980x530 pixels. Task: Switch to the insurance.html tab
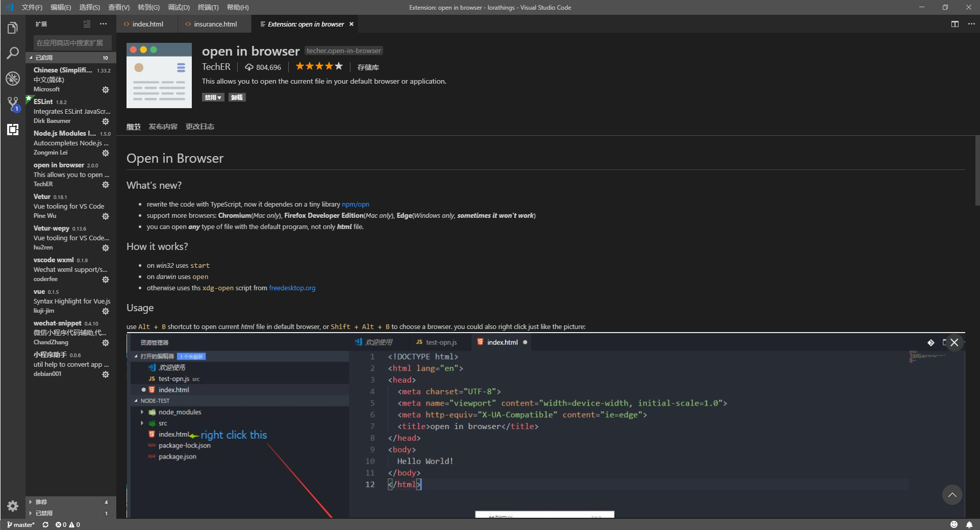tap(214, 24)
